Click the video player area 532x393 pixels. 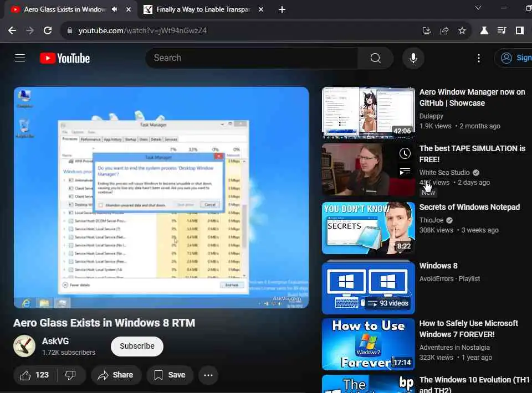161,198
